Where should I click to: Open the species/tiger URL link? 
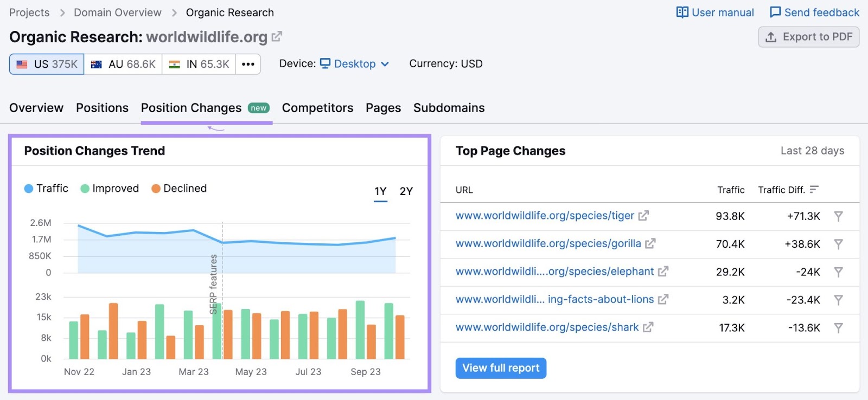[x=545, y=216]
